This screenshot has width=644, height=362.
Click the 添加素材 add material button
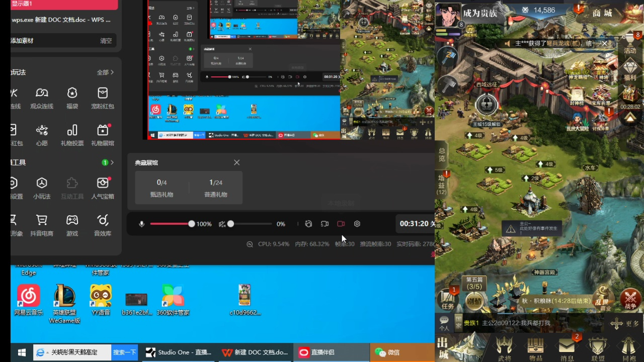22,41
